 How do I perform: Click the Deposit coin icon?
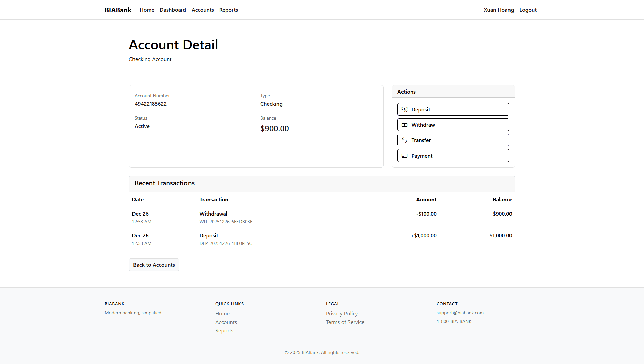[x=405, y=109]
